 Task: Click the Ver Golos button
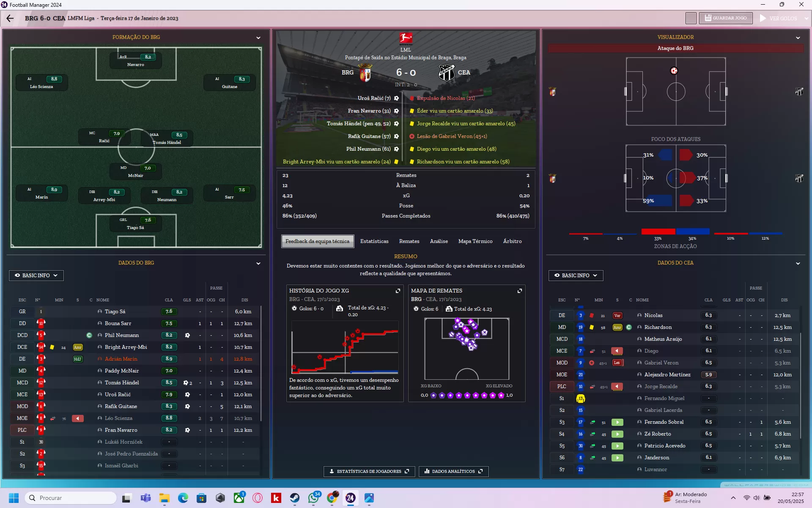pos(779,18)
